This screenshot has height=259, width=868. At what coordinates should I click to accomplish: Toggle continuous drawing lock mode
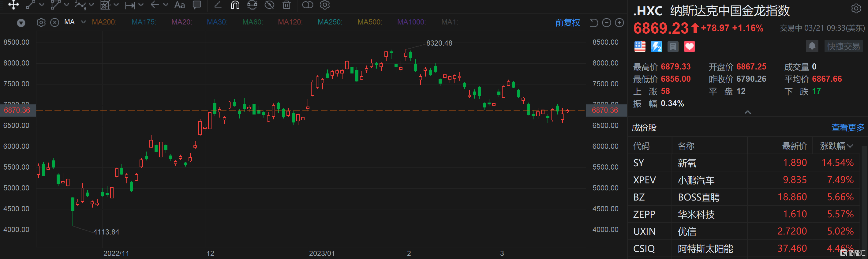(x=252, y=5)
